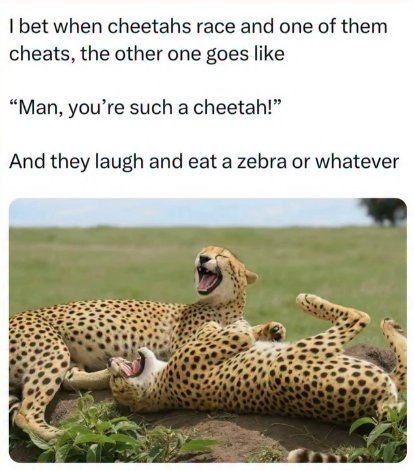Click the blurred green grass field background
Screen dimensions: 414x471
click(x=133, y=263)
